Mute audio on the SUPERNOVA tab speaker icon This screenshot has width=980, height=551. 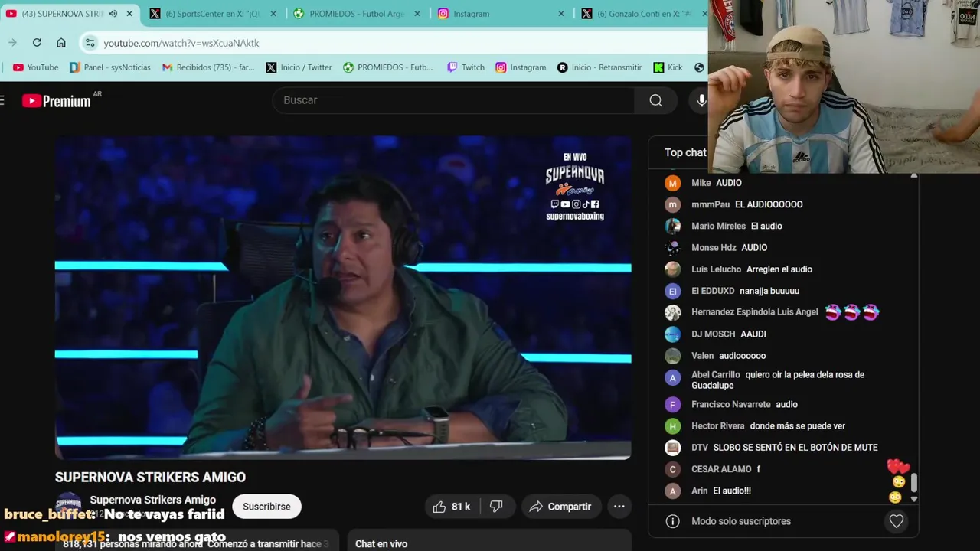point(113,14)
